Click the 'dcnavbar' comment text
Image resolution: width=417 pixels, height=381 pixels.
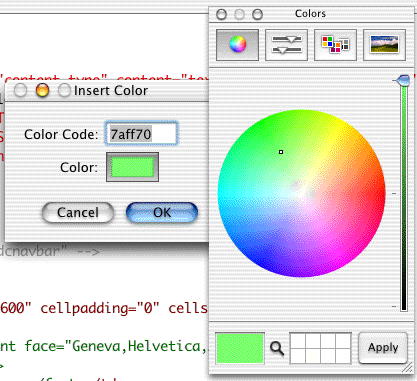click(34, 251)
